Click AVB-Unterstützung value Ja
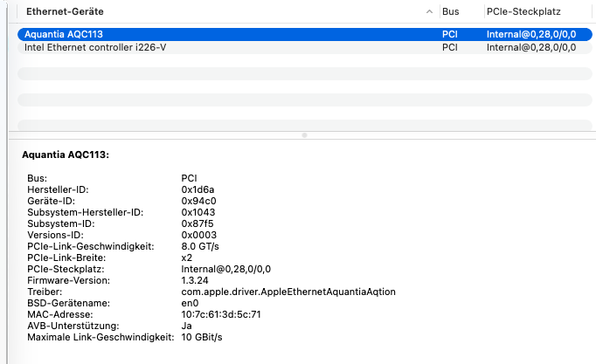 click(x=186, y=326)
